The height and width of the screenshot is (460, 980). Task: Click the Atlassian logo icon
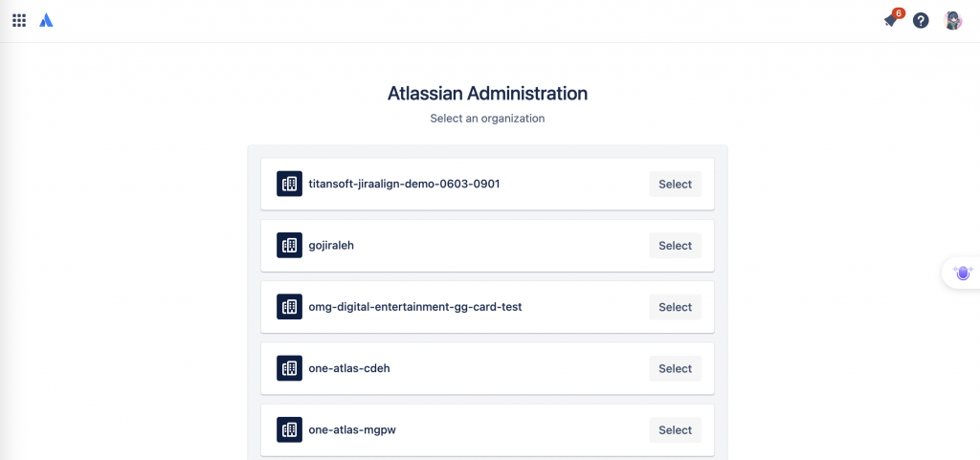[46, 21]
